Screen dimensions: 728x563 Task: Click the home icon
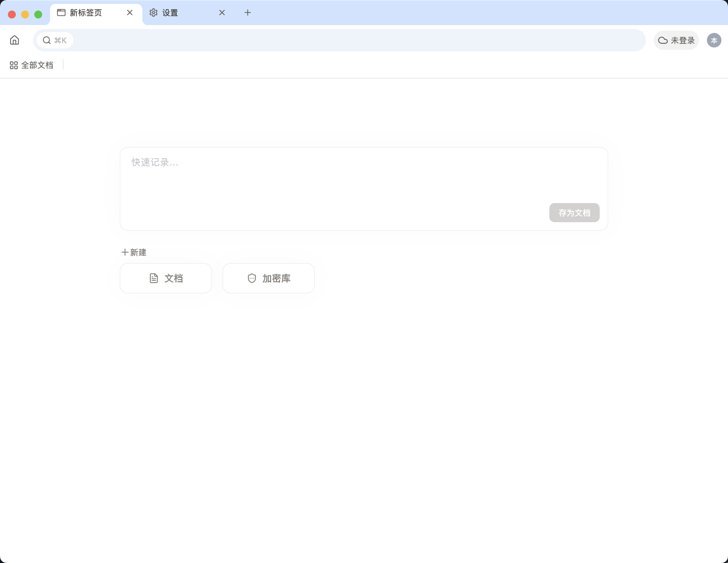tap(14, 40)
